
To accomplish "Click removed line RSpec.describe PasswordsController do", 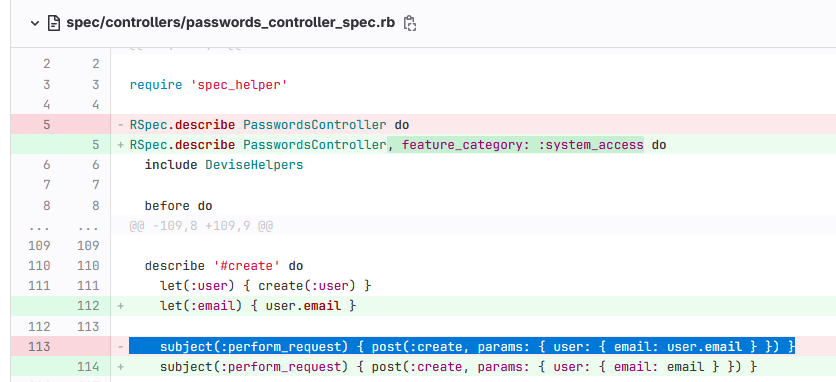I will (269, 125).
